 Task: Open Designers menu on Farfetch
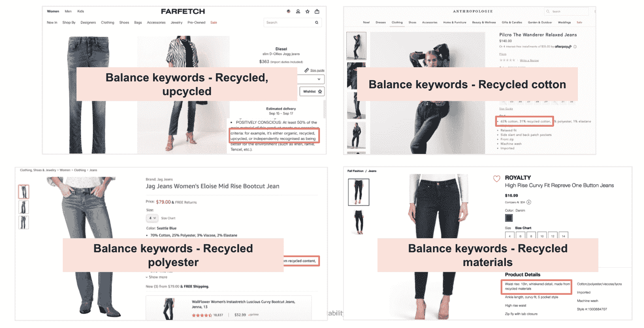coord(88,23)
